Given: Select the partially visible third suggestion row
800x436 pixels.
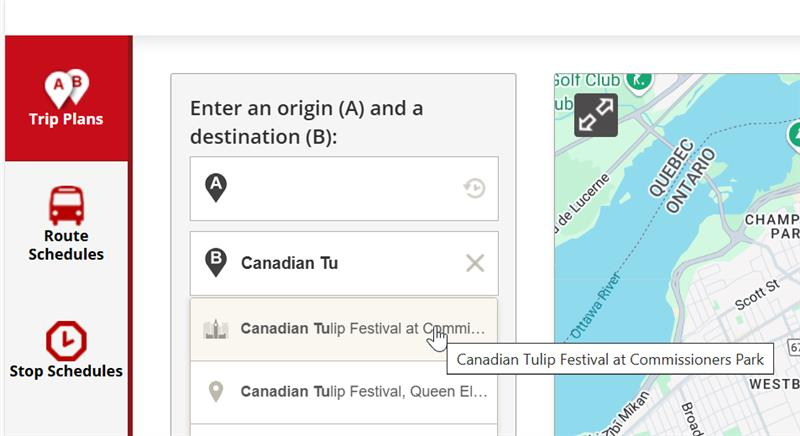Looking at the screenshot, I should click(x=344, y=430).
